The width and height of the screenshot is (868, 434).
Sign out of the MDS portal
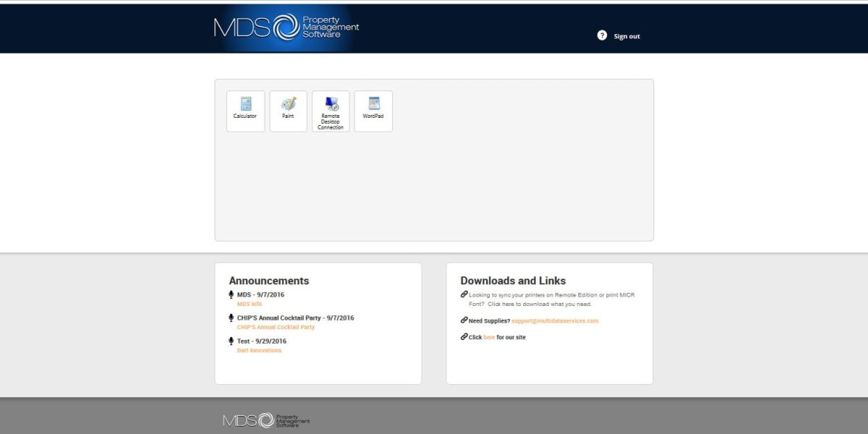pyautogui.click(x=626, y=35)
